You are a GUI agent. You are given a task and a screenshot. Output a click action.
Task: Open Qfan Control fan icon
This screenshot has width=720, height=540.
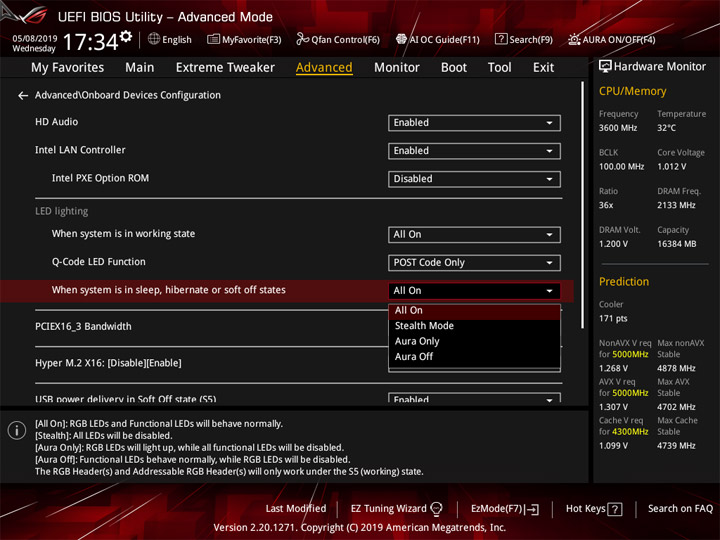pyautogui.click(x=302, y=39)
